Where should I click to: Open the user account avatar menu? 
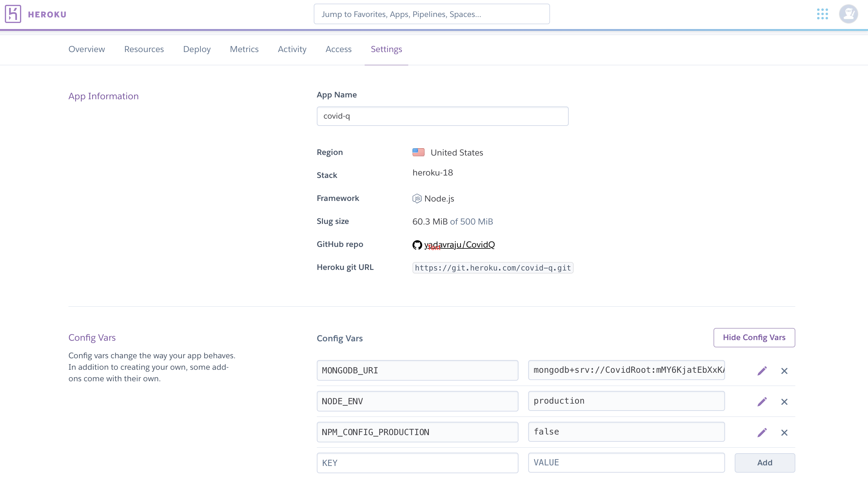(x=848, y=14)
